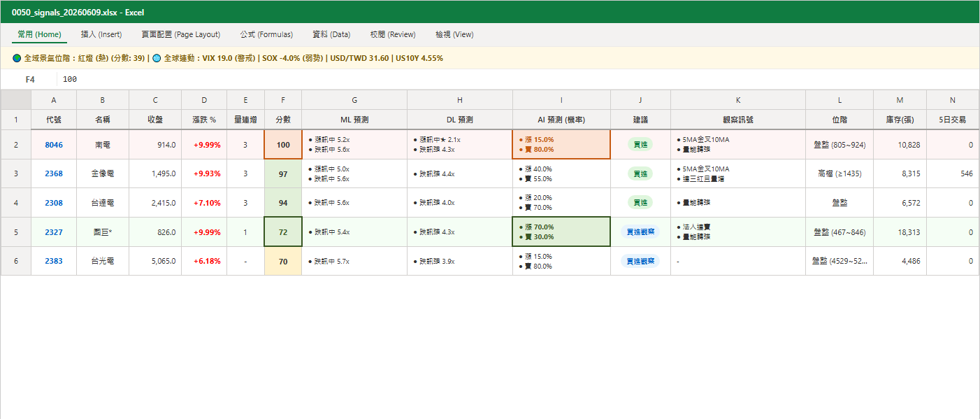Select the change cell +6.18%
This screenshot has height=419, width=980.
pos(204,261)
